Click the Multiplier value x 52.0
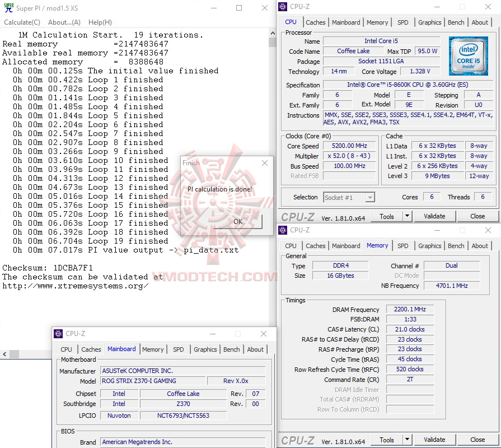 pyautogui.click(x=349, y=156)
